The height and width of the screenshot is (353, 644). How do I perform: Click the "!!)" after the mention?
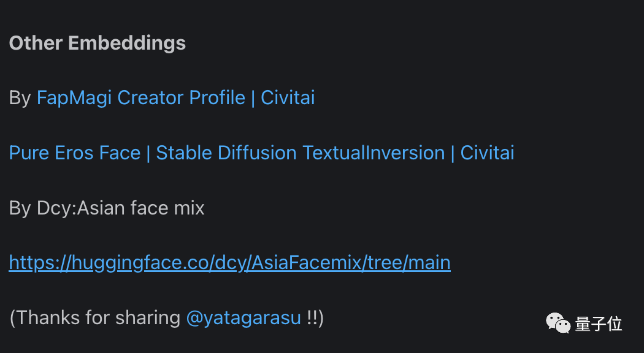coord(315,318)
